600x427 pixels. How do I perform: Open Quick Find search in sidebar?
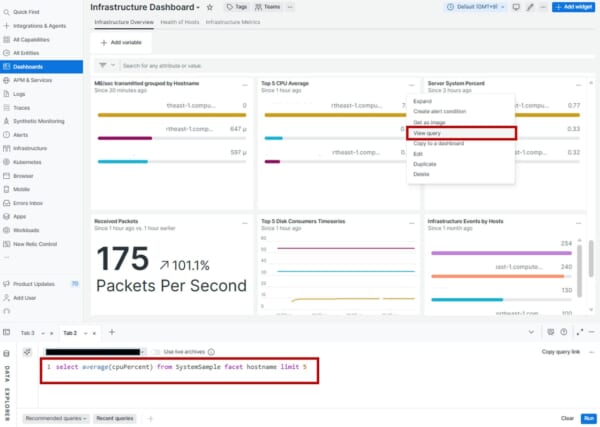[27, 12]
